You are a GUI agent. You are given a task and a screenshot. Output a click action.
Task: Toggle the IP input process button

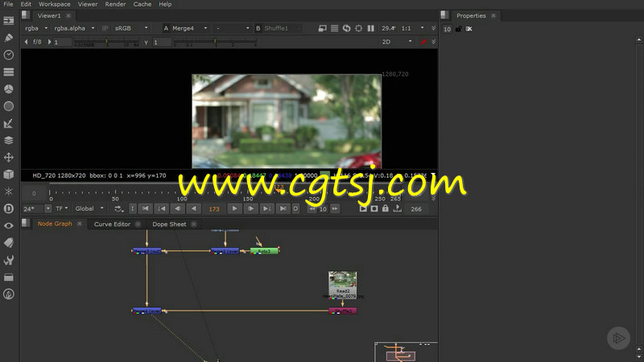pos(105,28)
